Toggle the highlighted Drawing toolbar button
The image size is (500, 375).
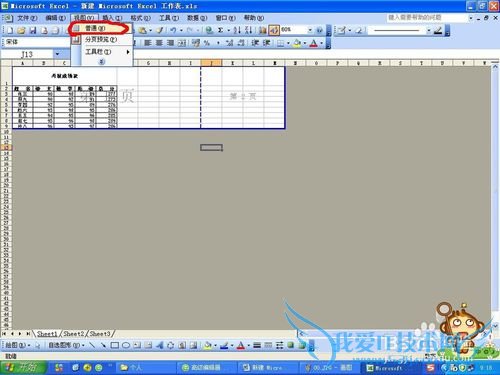click(274, 30)
